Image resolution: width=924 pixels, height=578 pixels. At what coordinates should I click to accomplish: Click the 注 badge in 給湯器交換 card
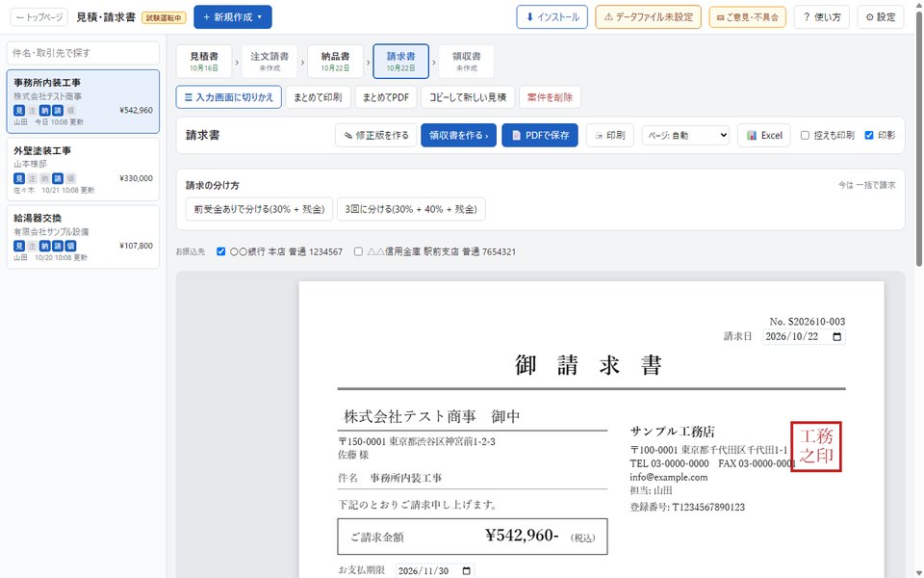pos(32,246)
